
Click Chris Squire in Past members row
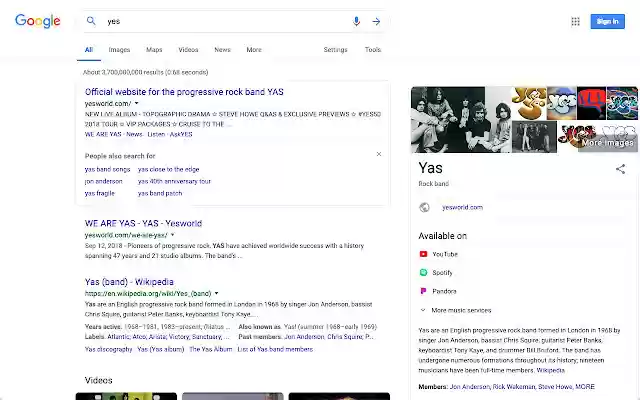point(345,337)
